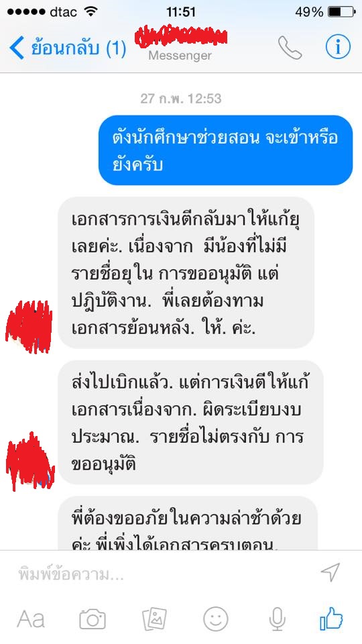362x644 pixels.
Task: Open camera from the bottom toolbar
Action: tap(93, 619)
